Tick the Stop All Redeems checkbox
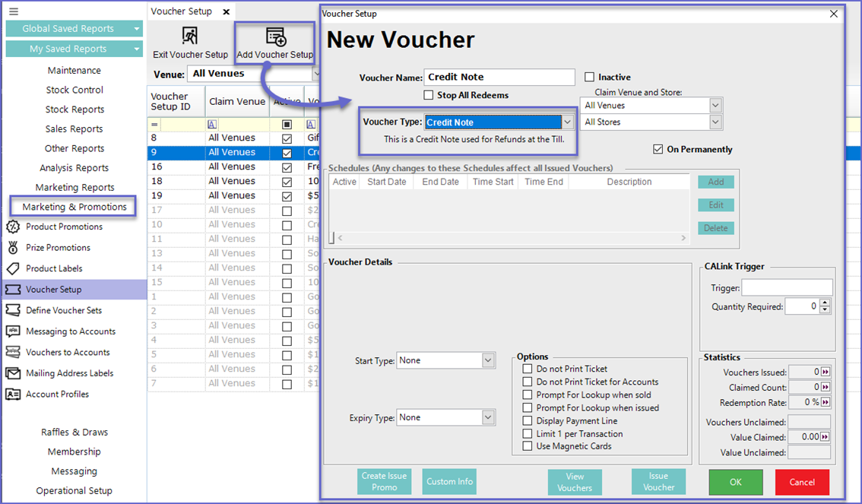Viewport: 862px width, 504px height. pyautogui.click(x=429, y=96)
